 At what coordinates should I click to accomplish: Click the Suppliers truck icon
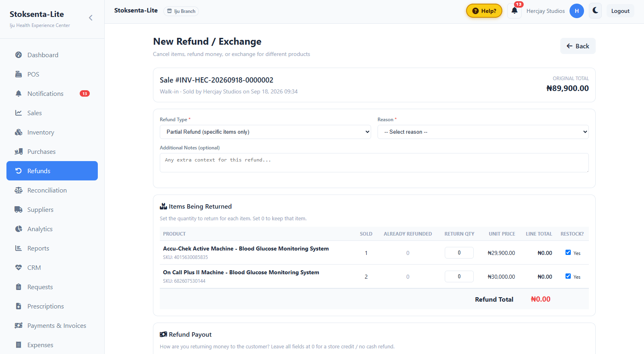[x=19, y=209]
